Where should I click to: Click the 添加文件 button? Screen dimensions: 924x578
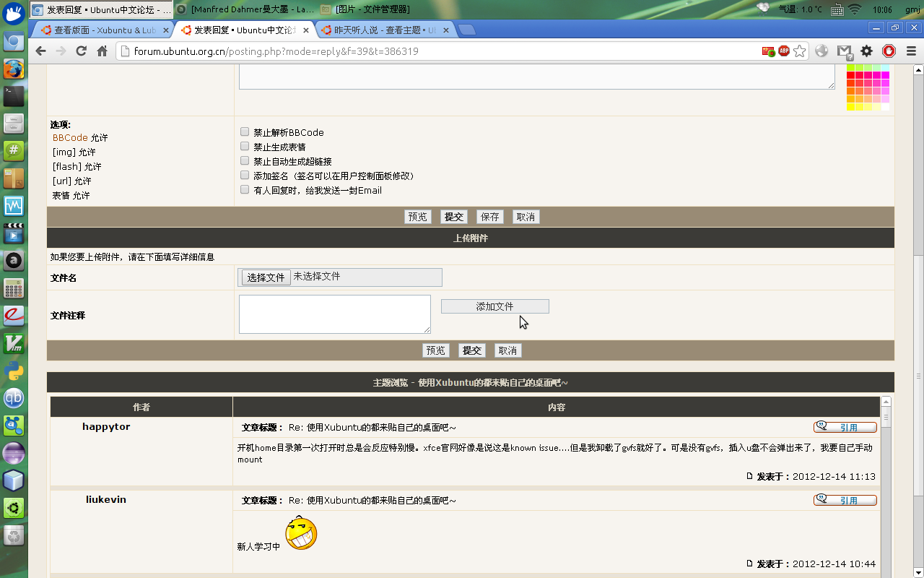click(495, 306)
